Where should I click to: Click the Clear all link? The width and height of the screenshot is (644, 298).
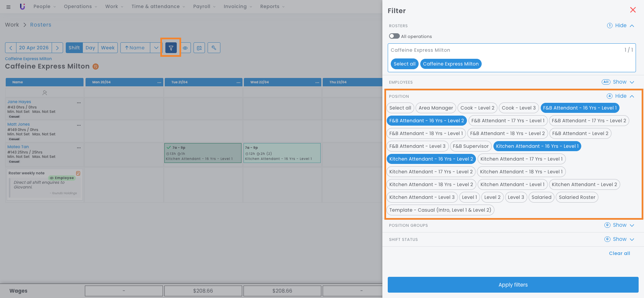coord(619,253)
